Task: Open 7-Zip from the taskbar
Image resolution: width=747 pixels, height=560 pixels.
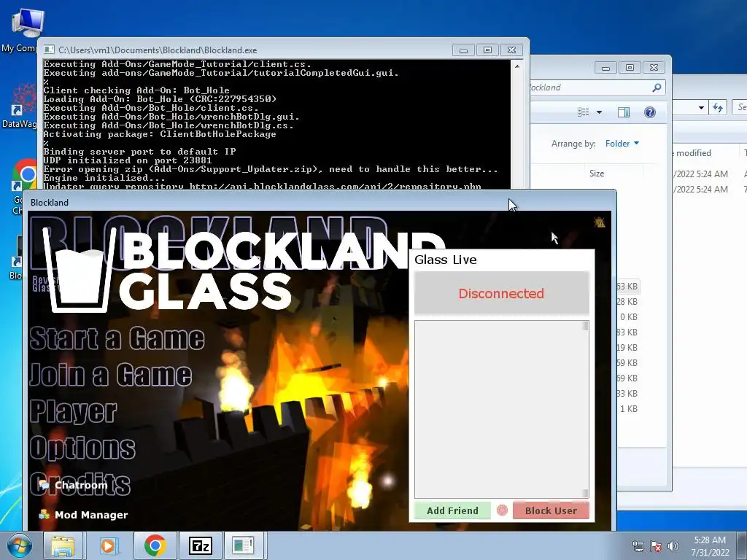Action: tap(200, 545)
